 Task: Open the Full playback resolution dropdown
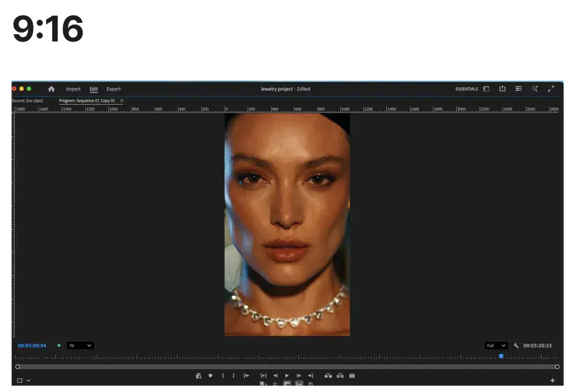496,346
